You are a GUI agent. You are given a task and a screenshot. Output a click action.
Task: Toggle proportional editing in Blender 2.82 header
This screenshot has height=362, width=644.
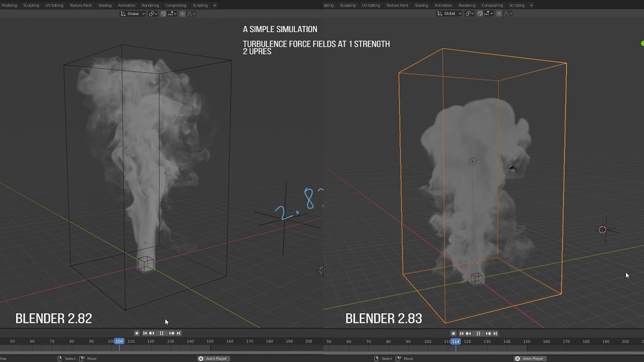point(183,14)
